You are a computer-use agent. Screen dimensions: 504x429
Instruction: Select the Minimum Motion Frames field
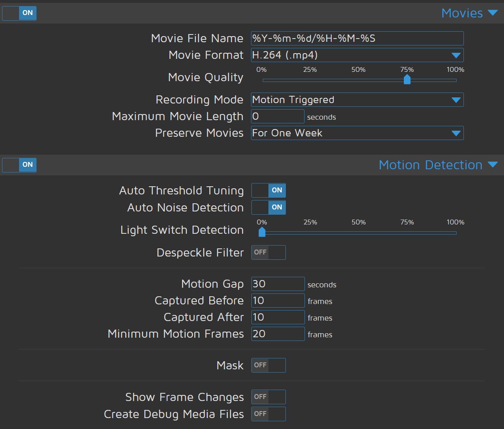click(277, 334)
